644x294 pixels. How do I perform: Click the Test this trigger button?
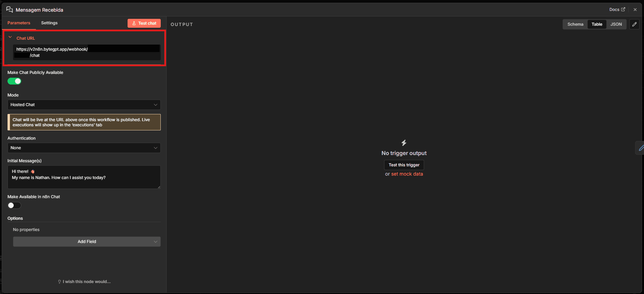point(404,165)
